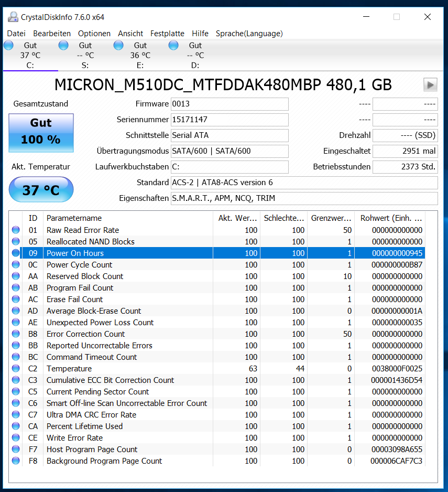This screenshot has height=492, width=448.
Task: Click the Parametername column header
Action: point(128,218)
